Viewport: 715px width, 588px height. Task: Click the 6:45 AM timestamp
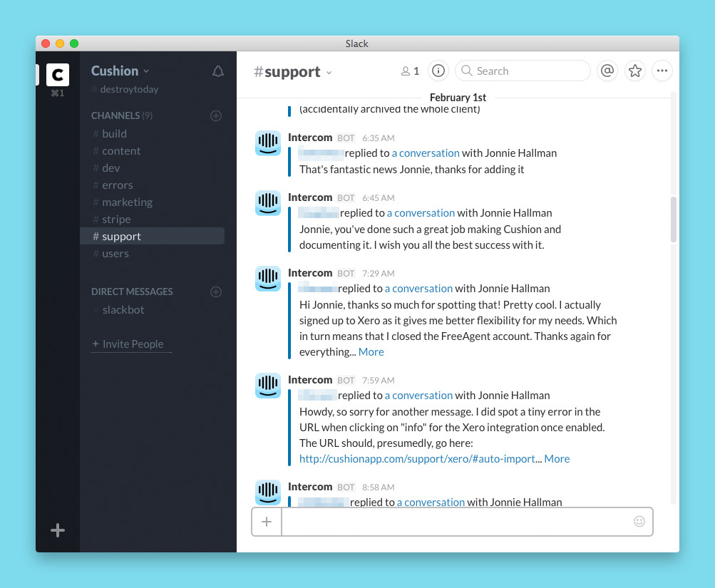click(379, 198)
